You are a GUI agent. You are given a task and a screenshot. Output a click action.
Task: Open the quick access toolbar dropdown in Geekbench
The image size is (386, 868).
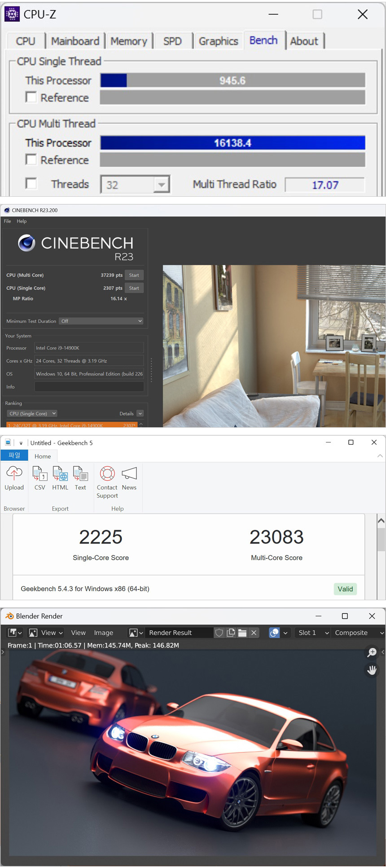pyautogui.click(x=21, y=443)
